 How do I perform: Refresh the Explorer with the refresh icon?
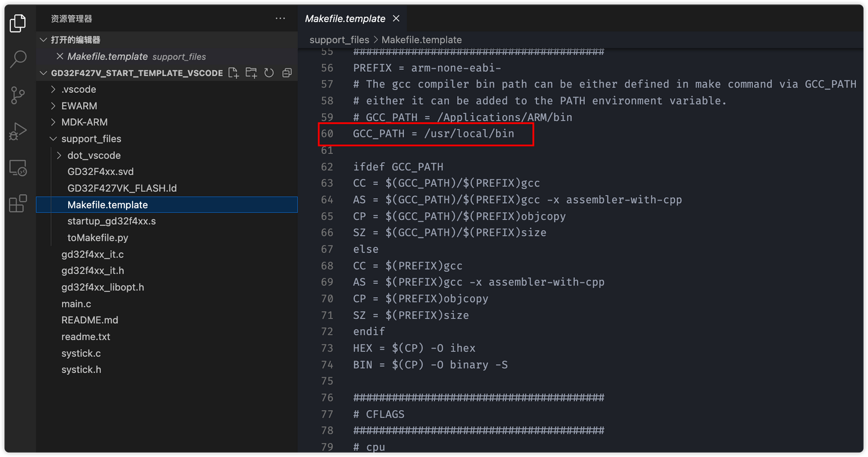269,72
